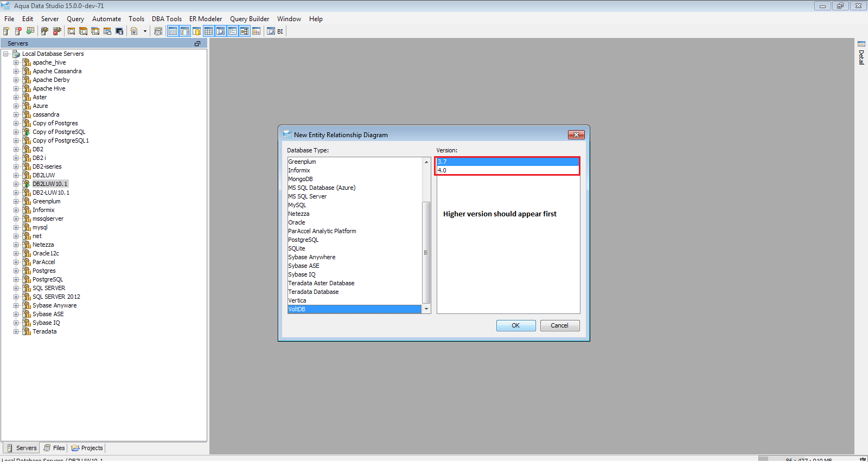Select VoltDB in Database Type list
The image size is (868, 462).
pos(355,309)
